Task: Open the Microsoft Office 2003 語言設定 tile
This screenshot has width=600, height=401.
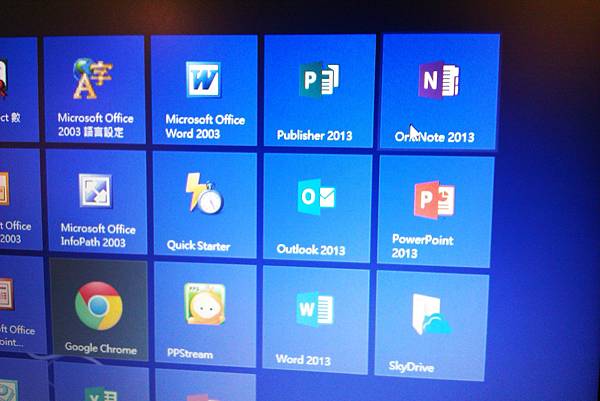Action: [x=95, y=90]
